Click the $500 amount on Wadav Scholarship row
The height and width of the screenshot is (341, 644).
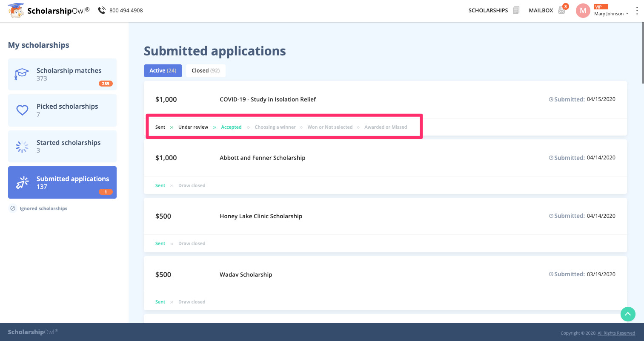coord(163,275)
